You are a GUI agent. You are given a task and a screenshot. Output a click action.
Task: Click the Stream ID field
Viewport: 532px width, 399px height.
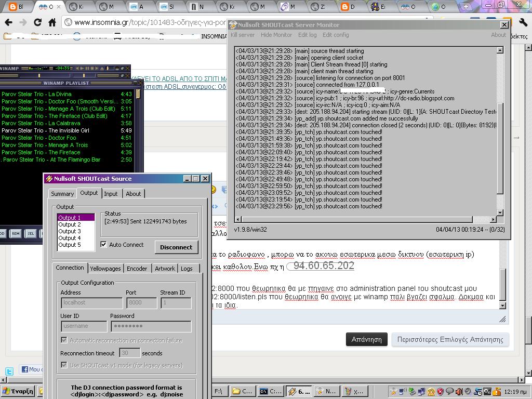tap(176, 303)
